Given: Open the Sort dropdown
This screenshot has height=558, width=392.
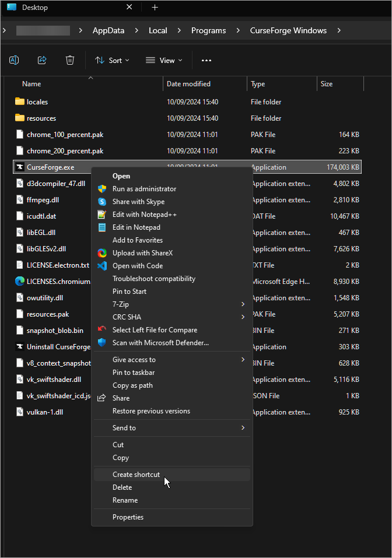Looking at the screenshot, I should (112, 61).
